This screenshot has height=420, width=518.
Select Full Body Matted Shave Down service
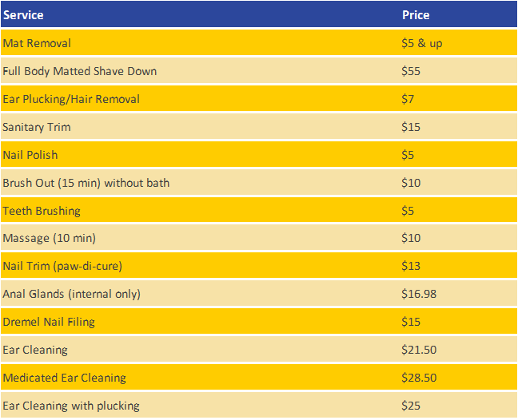[x=80, y=71]
